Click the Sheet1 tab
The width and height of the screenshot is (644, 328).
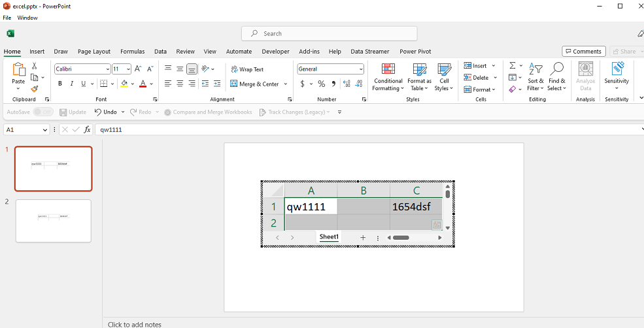329,237
